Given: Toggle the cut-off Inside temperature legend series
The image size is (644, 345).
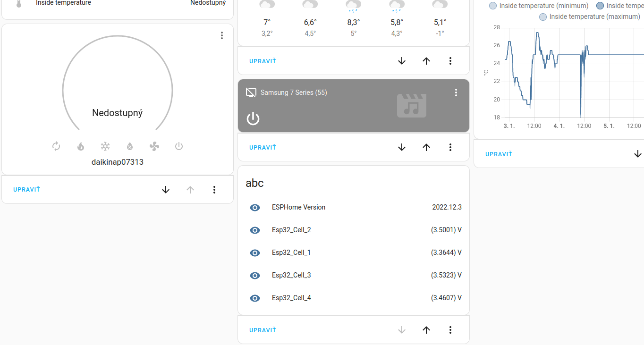Looking at the screenshot, I should 620,6.
